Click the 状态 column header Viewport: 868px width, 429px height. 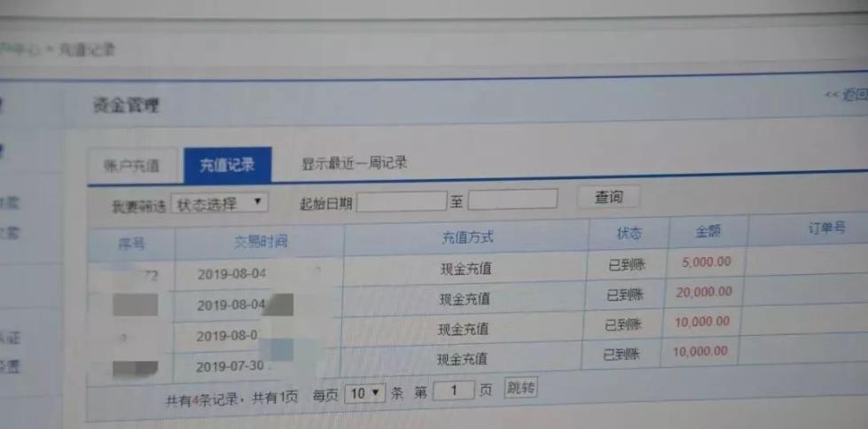tap(629, 234)
